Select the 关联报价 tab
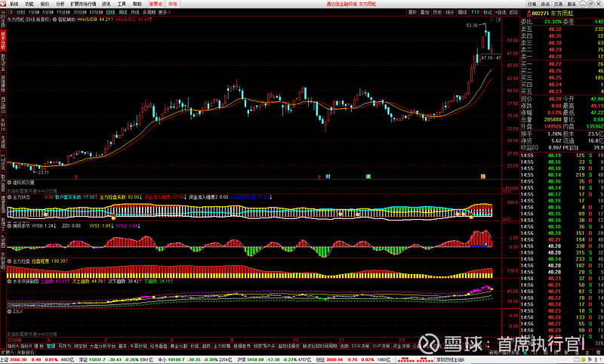This screenshot has width=604, height=364. pos(26,353)
